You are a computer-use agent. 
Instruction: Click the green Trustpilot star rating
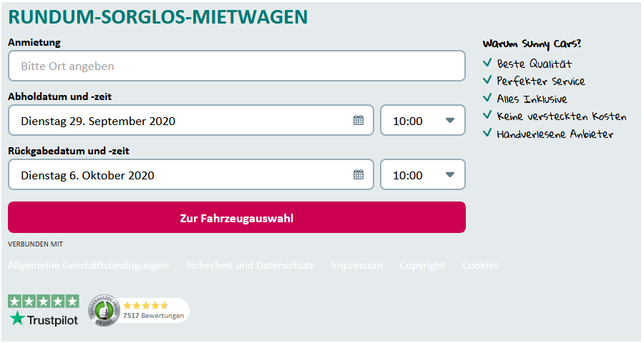44,302
